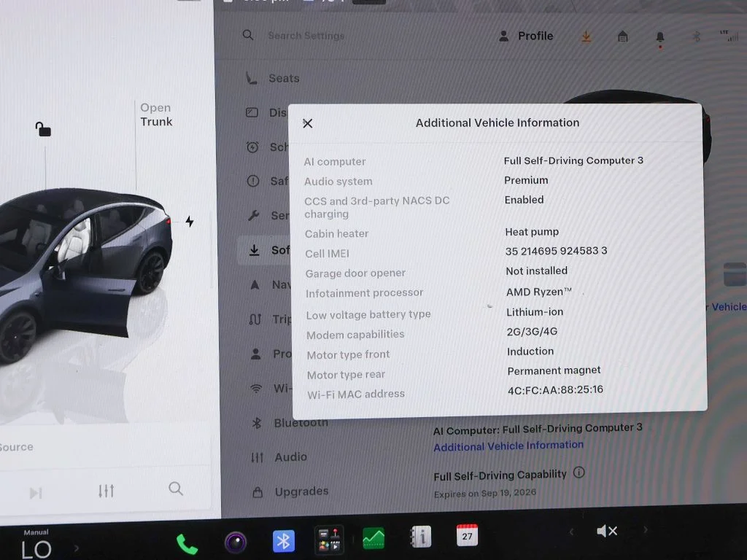Screen dimensions: 747x560
Task: Tap the Cell IMEI number value
Action: point(556,251)
